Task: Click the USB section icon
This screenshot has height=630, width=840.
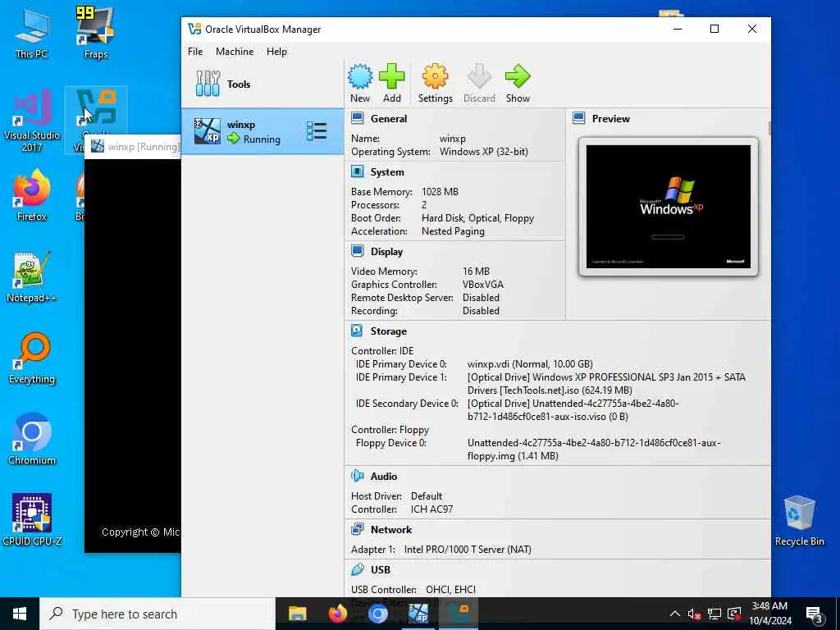Action: coord(358,569)
